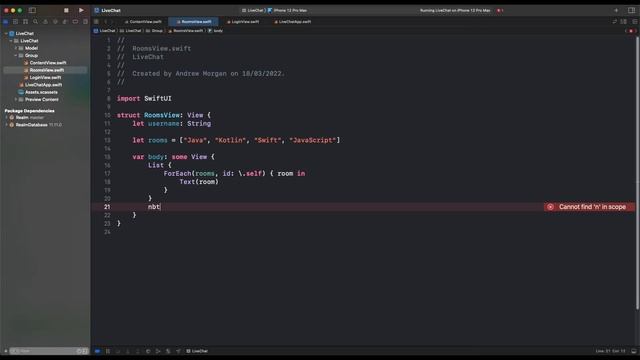Go back in editor history
This screenshot has height=360, width=640.
tap(105, 22)
